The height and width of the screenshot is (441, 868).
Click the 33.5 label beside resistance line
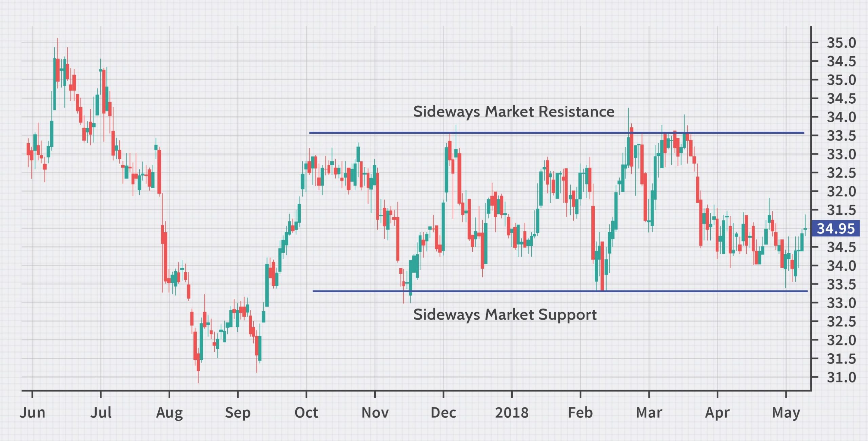(841, 136)
